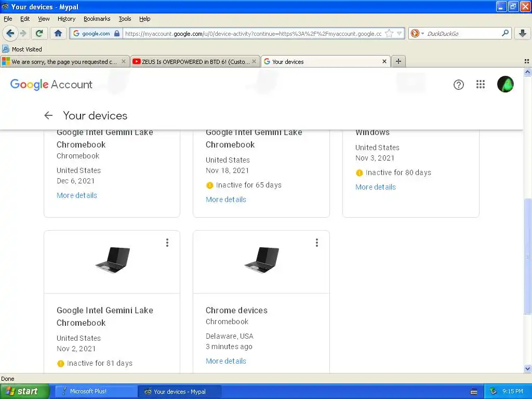
Task: Close the 'We are sorry' tab
Action: [124, 61]
